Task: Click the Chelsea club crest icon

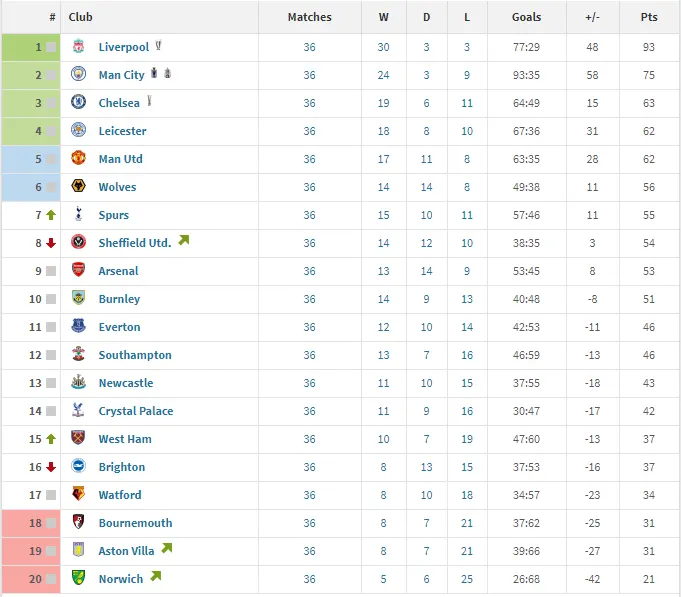Action: 79,103
